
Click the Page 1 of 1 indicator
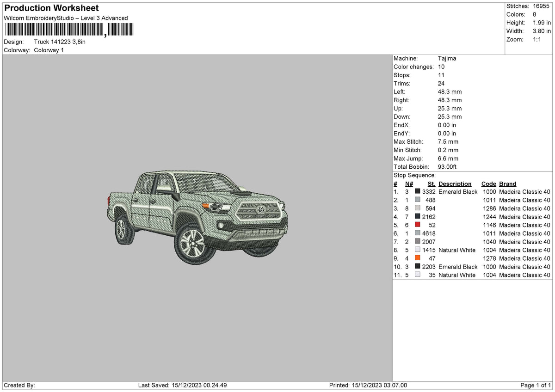pyautogui.click(x=536, y=385)
